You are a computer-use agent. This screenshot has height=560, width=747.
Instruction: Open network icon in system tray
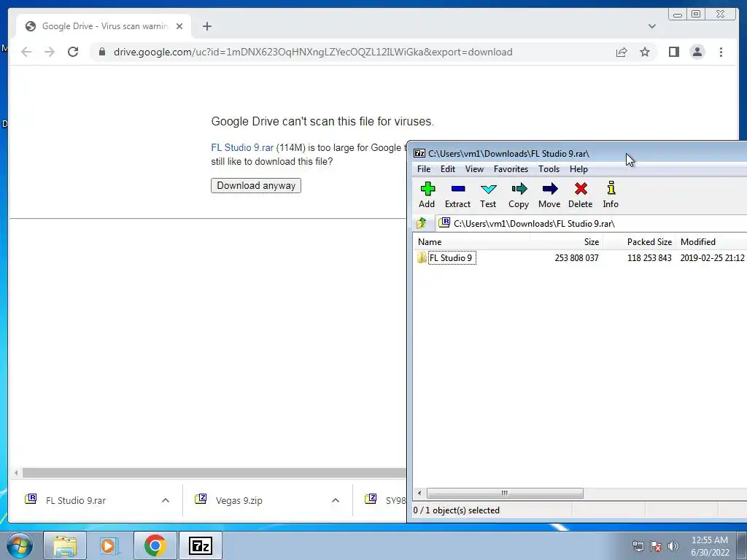pos(638,546)
